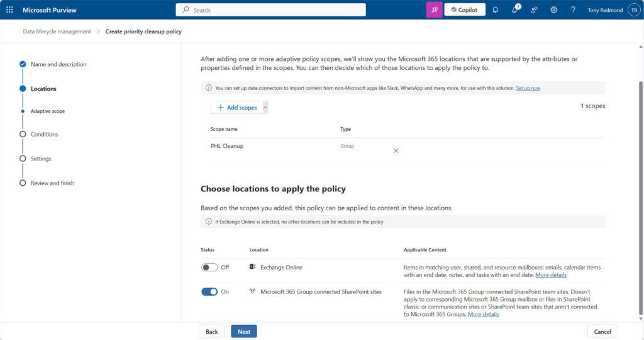Click the Scope name column header
This screenshot has height=340, width=644.
pos(224,129)
